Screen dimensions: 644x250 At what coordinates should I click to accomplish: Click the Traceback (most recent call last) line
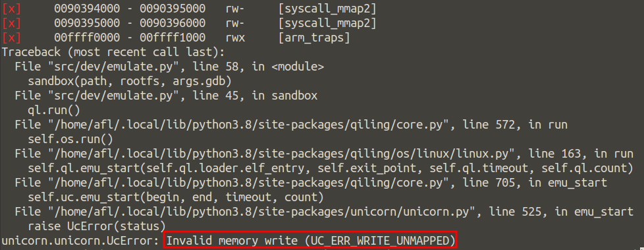(113, 52)
